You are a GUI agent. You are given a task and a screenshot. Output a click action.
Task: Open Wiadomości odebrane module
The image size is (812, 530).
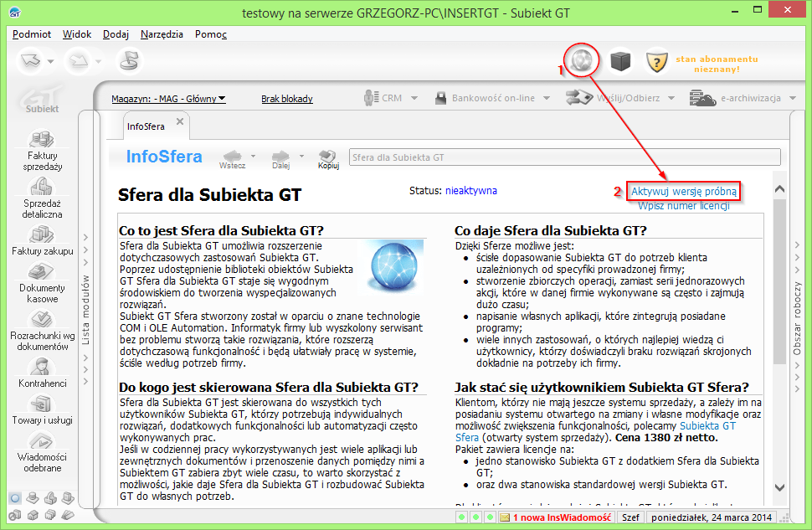tap(42, 452)
